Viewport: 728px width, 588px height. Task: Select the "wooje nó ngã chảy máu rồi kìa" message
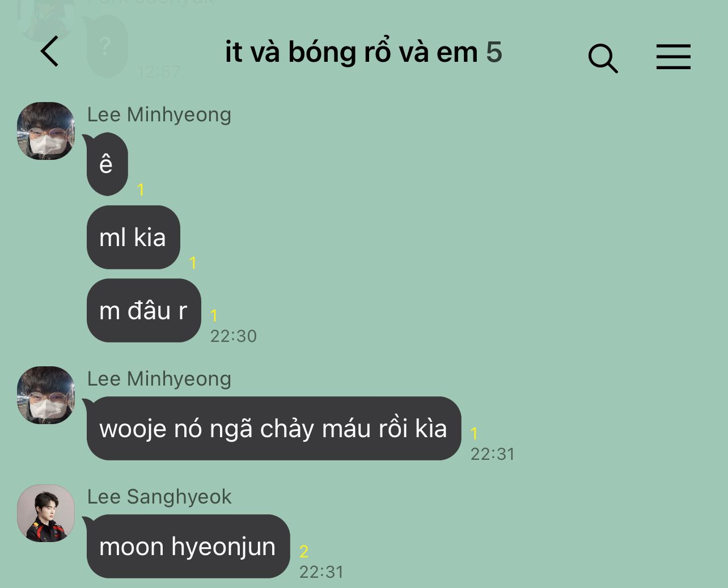pos(274,428)
